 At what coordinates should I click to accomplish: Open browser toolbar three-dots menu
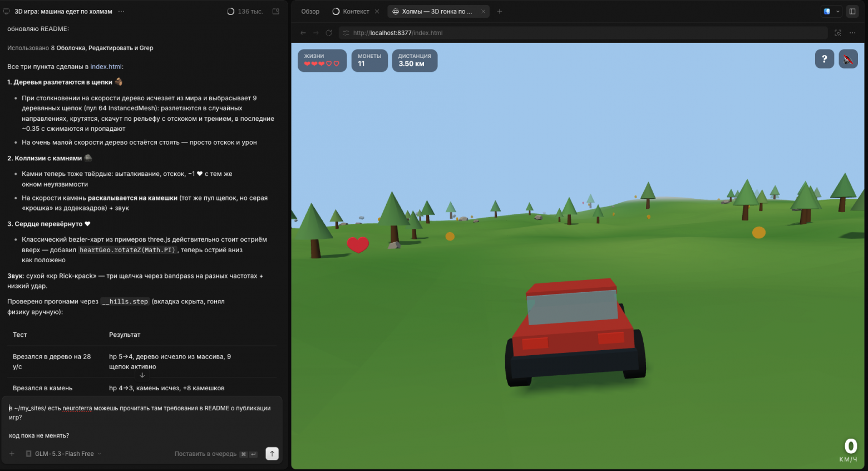point(852,33)
